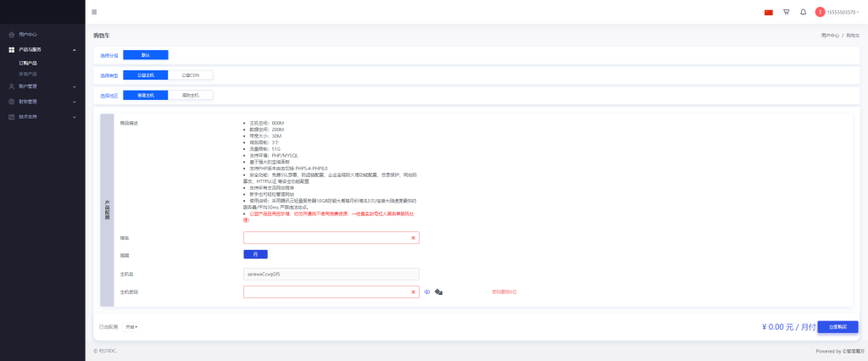This screenshot has width=868, height=361.
Task: Show password using the eye icon
Action: pyautogui.click(x=427, y=292)
